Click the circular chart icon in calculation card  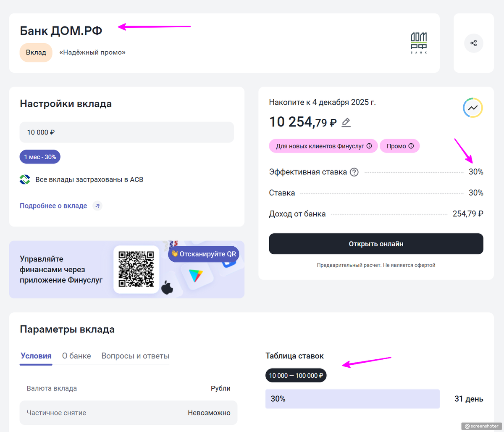tap(472, 108)
